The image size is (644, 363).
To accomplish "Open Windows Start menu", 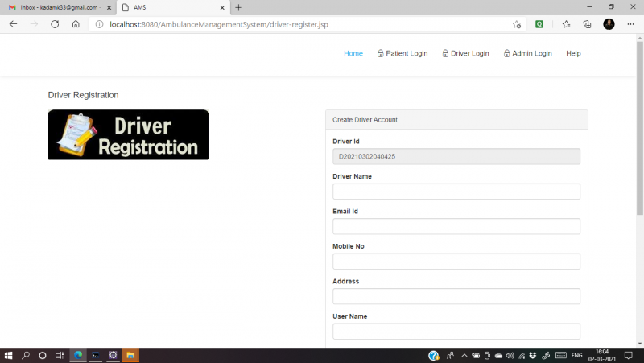I will [x=8, y=355].
